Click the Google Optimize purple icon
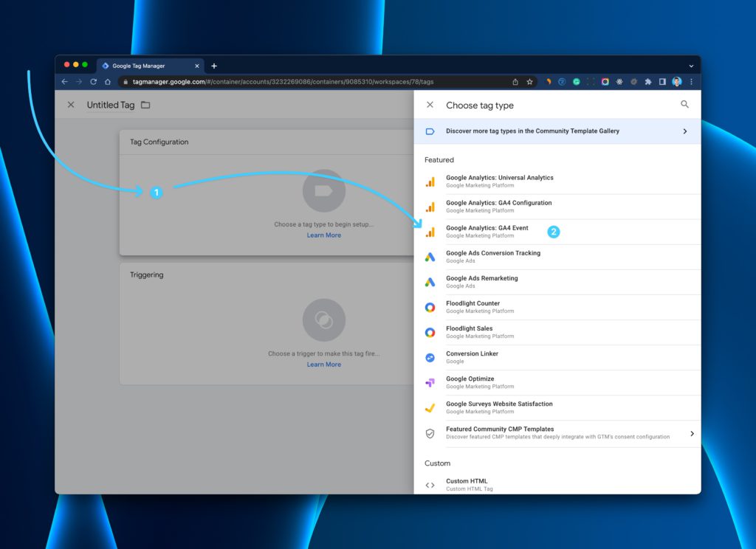Image resolution: width=756 pixels, height=549 pixels. point(430,383)
